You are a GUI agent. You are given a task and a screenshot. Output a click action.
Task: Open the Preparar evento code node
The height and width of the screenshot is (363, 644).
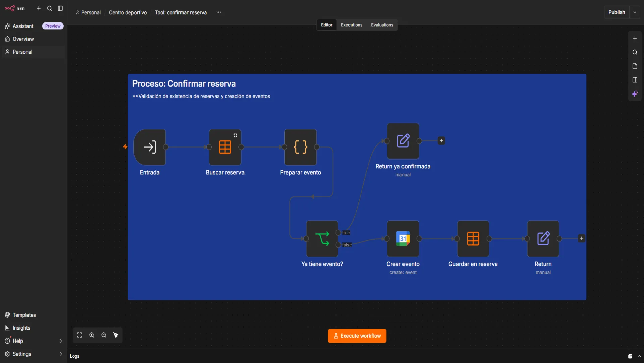click(x=300, y=147)
